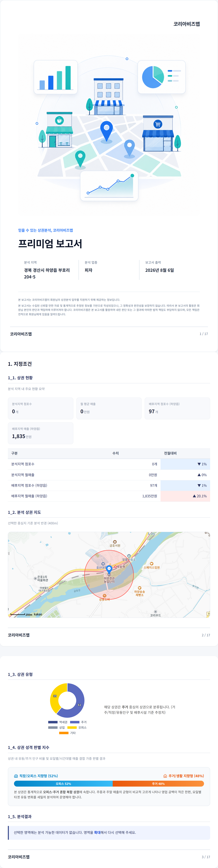Click the 금호강 river label on map
218x868 pixels.
77,591
